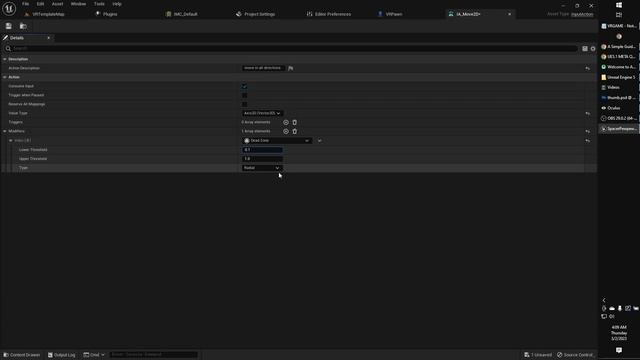Click microphone tray icon
The width and height of the screenshot is (640, 360).
click(x=620, y=309)
